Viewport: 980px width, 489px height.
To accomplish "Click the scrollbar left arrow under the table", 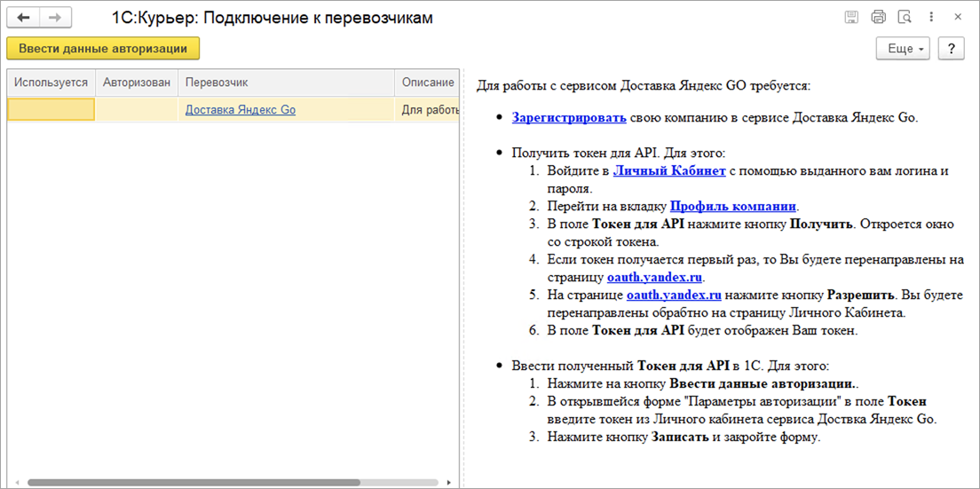I will click(x=17, y=483).
